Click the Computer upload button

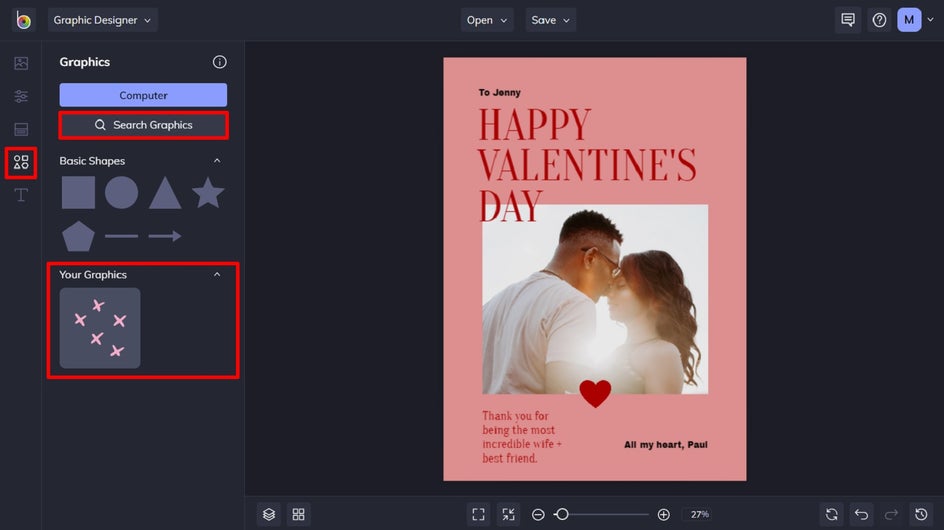[x=143, y=95]
